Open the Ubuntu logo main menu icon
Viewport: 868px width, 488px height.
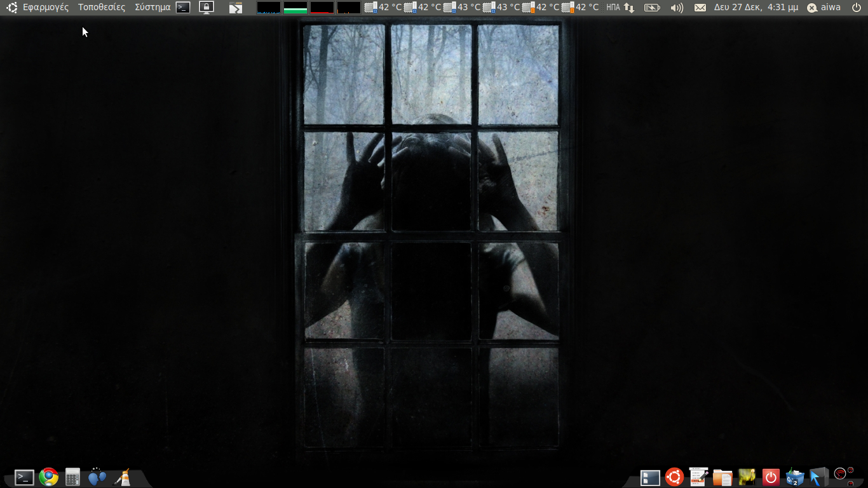click(11, 8)
